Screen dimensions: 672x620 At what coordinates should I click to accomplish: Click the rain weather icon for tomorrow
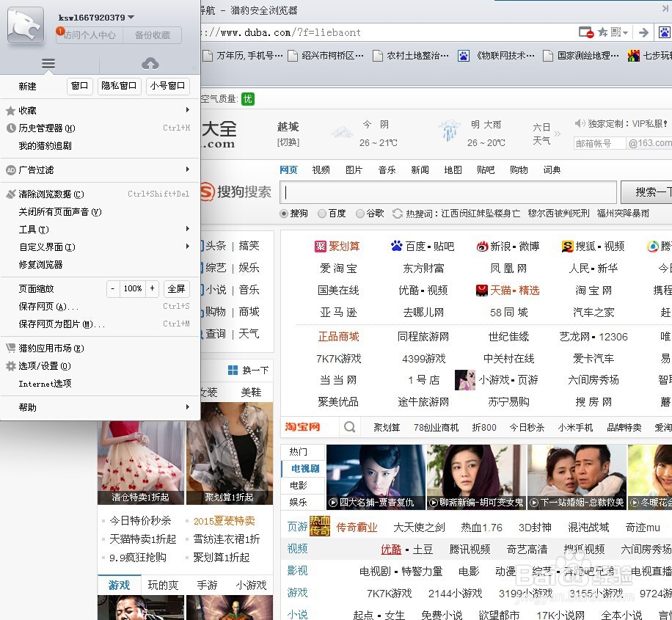(x=450, y=131)
